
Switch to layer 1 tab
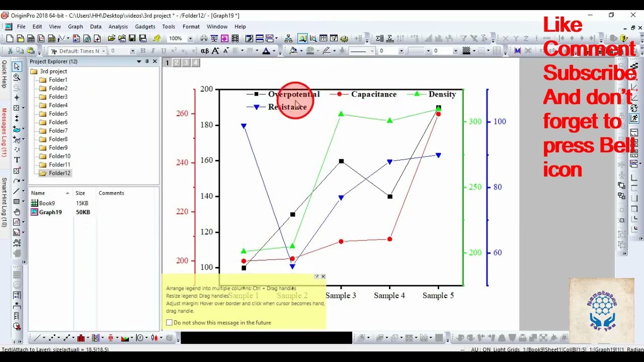[168, 63]
